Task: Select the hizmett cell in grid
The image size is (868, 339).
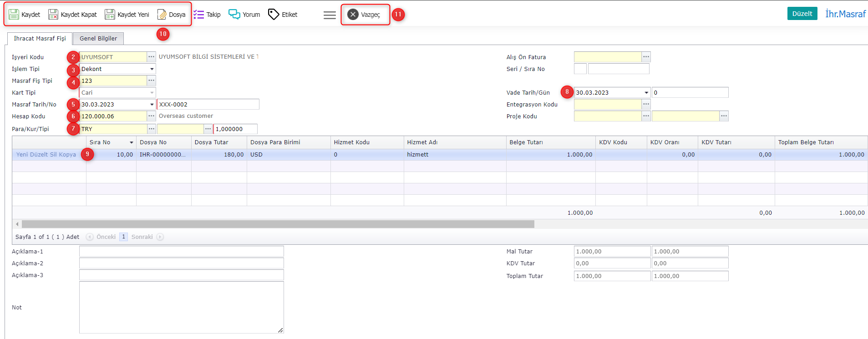Action: (455, 155)
